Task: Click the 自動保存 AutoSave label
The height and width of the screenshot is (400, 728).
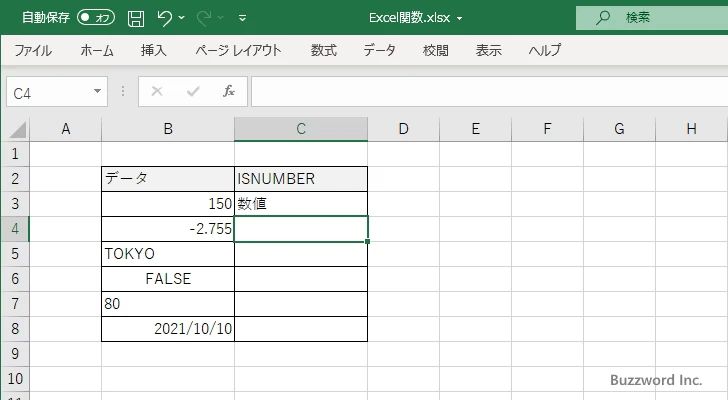Action: tap(46, 18)
